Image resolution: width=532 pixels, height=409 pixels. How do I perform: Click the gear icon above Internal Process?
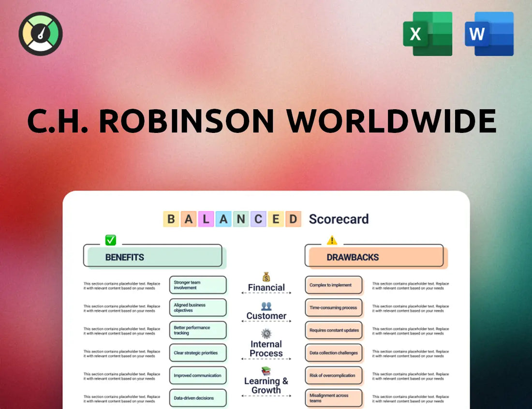pyautogui.click(x=266, y=334)
